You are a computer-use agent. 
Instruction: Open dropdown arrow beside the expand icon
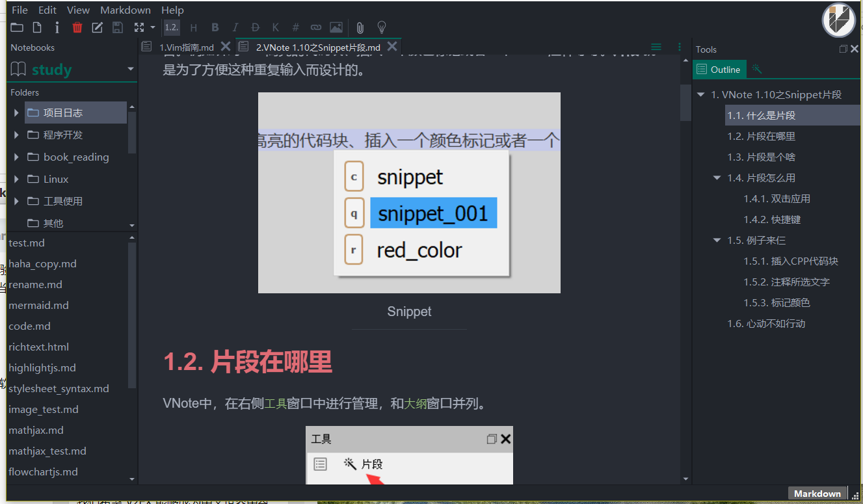152,27
